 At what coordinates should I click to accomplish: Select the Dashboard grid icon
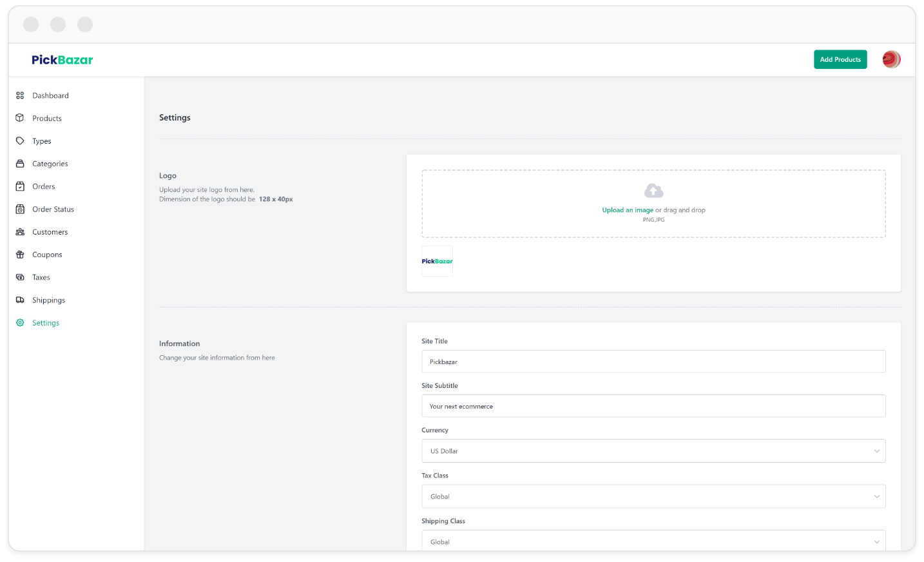19,95
